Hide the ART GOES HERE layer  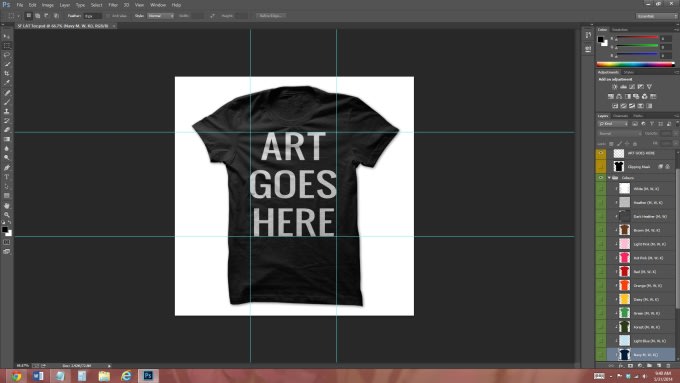601,153
